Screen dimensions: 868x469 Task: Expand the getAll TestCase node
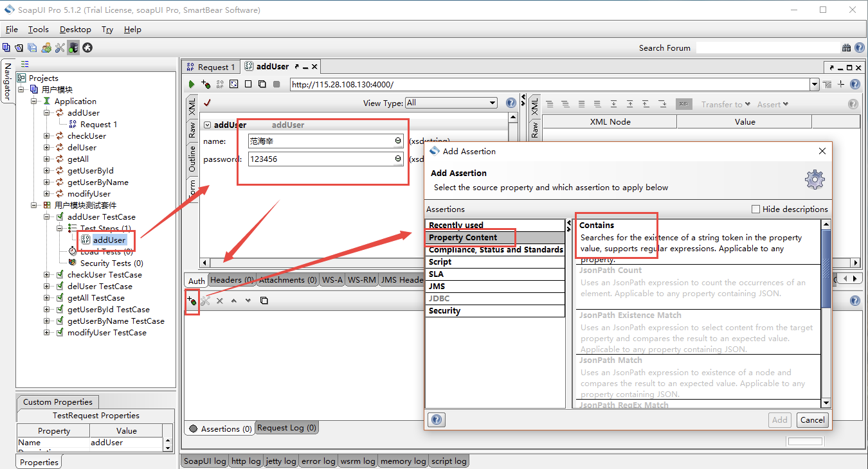point(46,298)
